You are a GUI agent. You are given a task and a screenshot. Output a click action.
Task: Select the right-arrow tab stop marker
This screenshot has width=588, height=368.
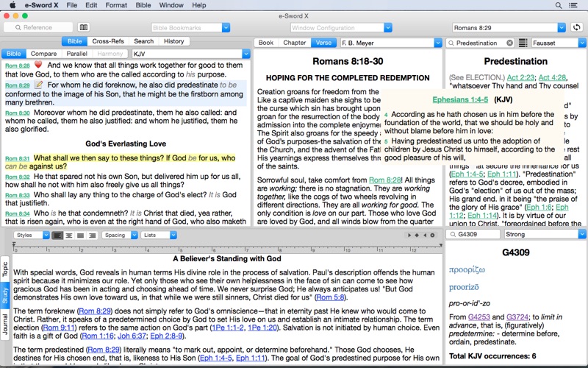pyautogui.click(x=409, y=236)
